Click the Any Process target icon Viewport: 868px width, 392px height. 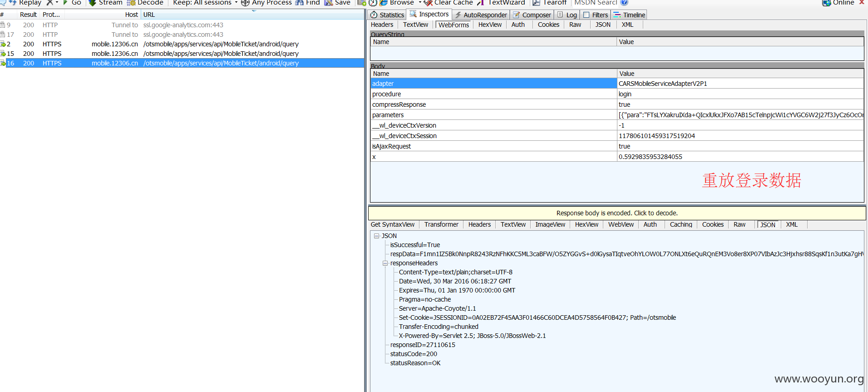245,2
